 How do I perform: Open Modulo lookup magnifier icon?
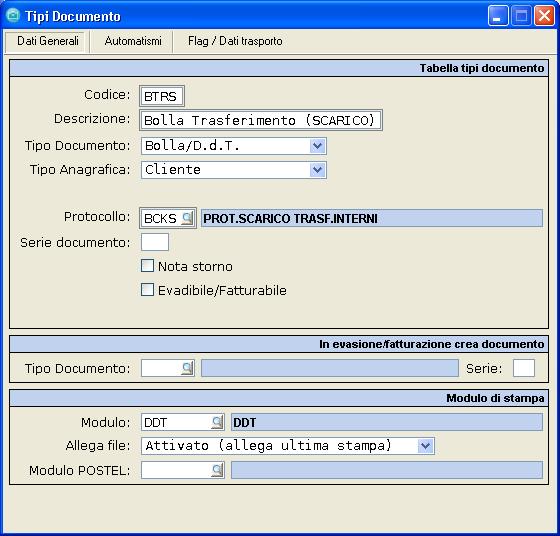(216, 422)
